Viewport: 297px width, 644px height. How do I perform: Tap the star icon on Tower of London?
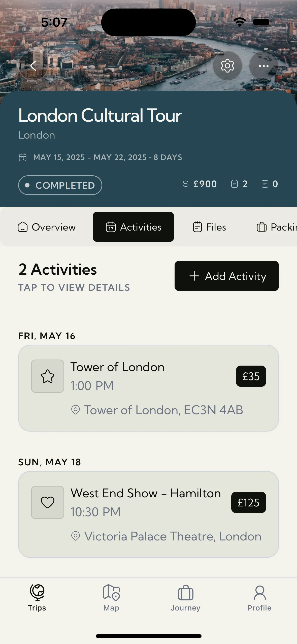coord(48,376)
